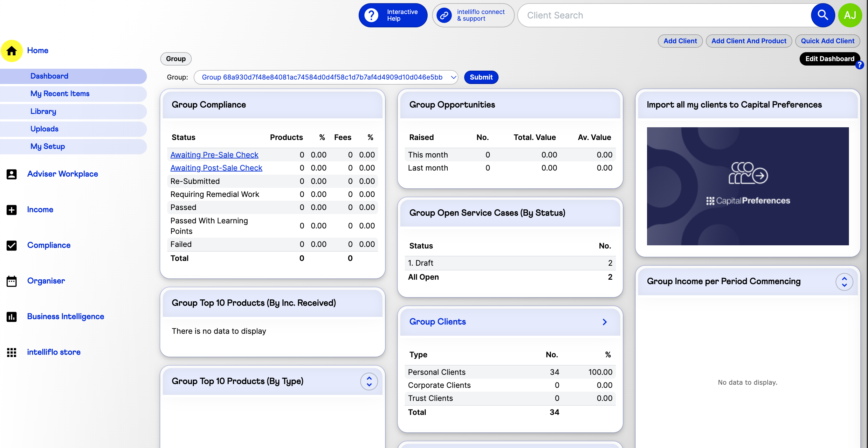Go to Uploads
This screenshot has height=448, width=868.
coord(73,129)
